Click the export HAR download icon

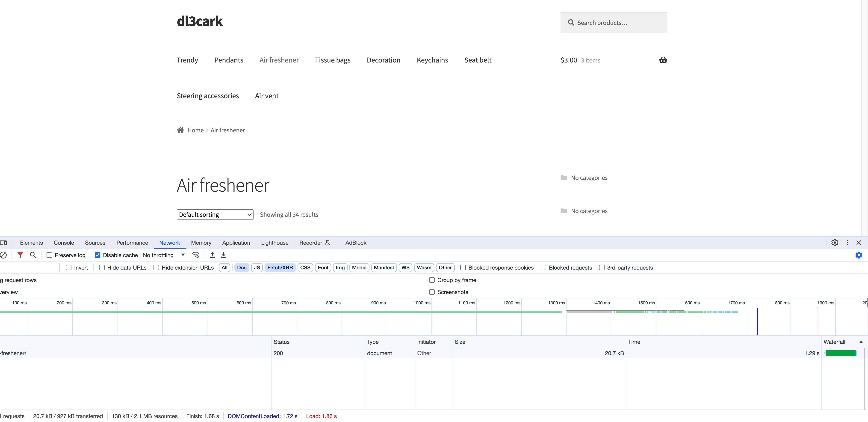point(223,255)
